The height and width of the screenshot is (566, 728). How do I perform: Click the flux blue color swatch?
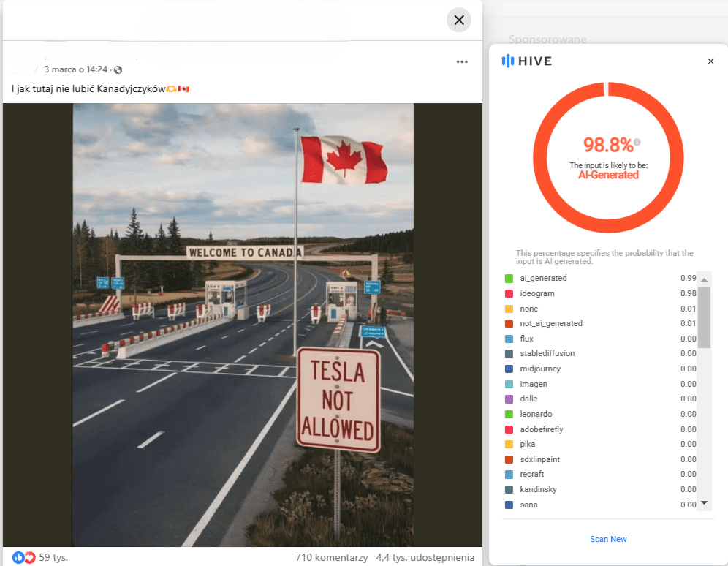point(509,339)
